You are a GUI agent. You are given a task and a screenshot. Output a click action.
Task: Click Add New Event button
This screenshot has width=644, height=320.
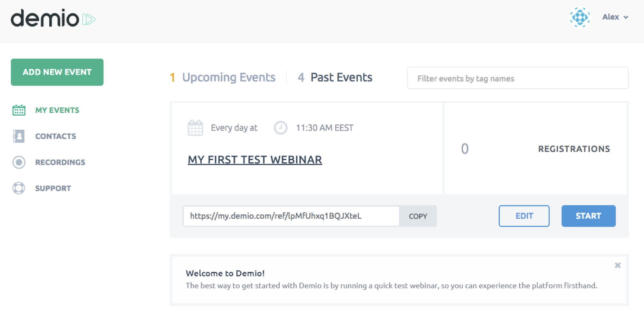pos(57,72)
